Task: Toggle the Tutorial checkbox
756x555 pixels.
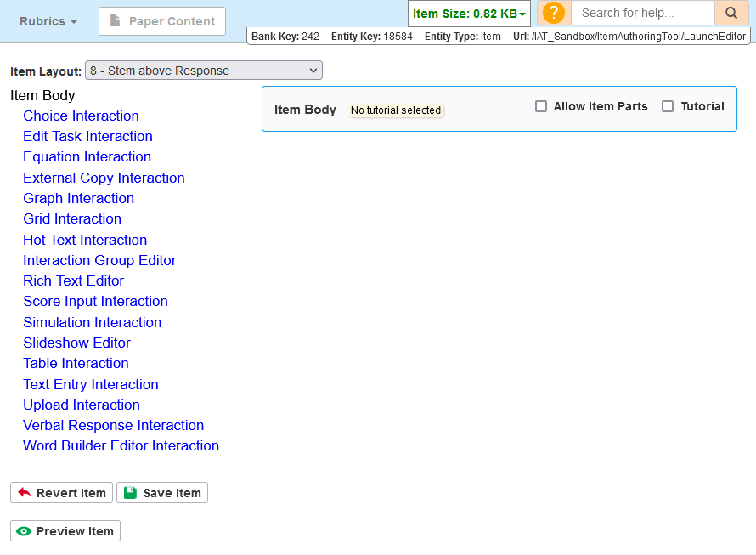Action: 668,106
